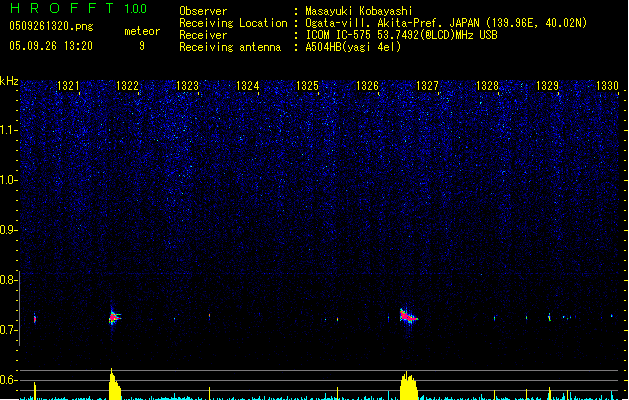The width and height of the screenshot is (629, 400).
Task: Click the 1324 time marker
Action: [x=248, y=86]
